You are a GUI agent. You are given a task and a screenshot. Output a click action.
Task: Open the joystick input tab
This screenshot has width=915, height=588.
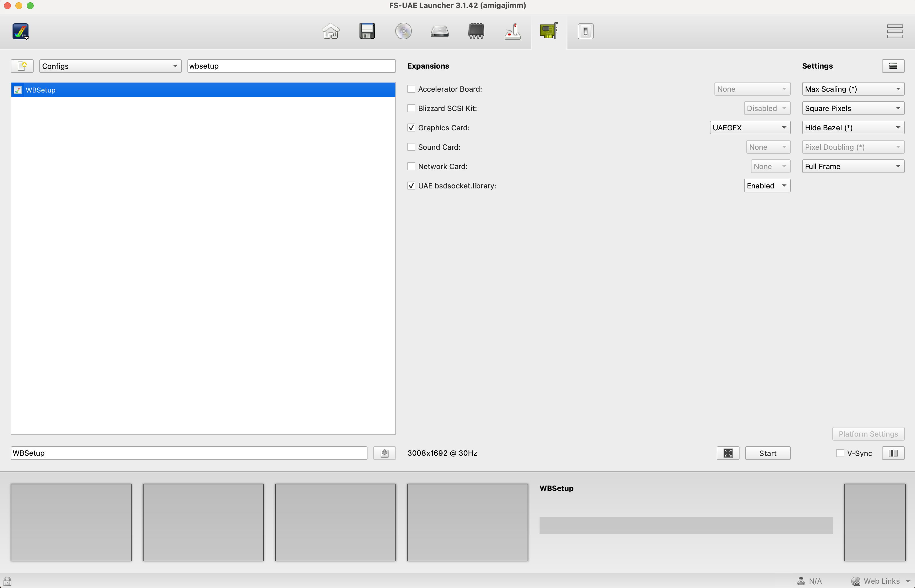pos(512,31)
